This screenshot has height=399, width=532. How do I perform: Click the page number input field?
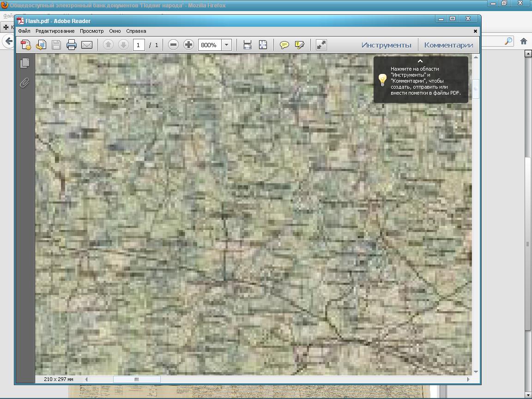coord(138,45)
